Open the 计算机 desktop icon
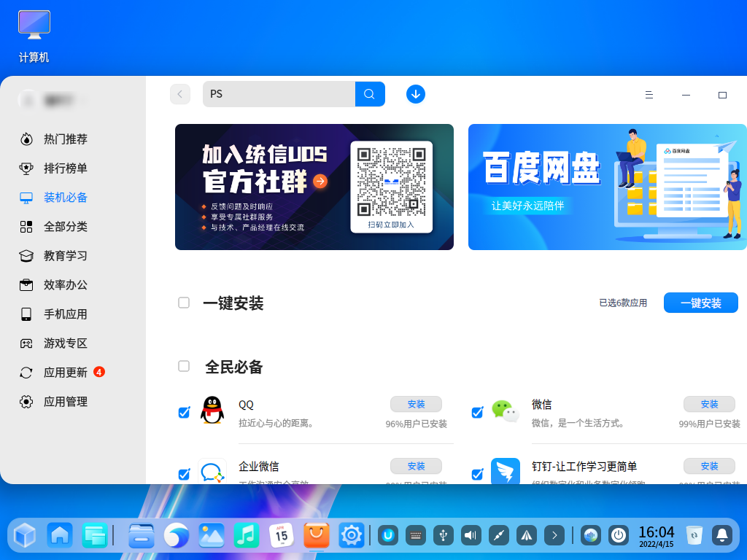Viewport: 747px width, 560px height. (34, 36)
